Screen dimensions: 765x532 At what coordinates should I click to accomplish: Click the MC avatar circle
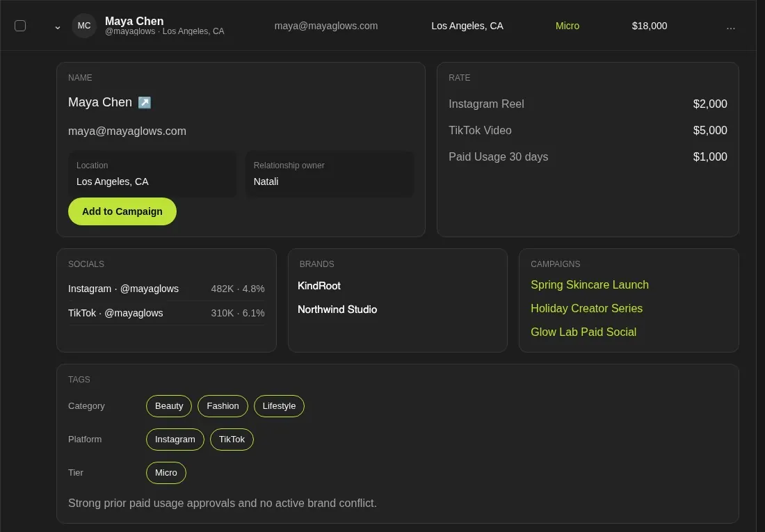(84, 26)
